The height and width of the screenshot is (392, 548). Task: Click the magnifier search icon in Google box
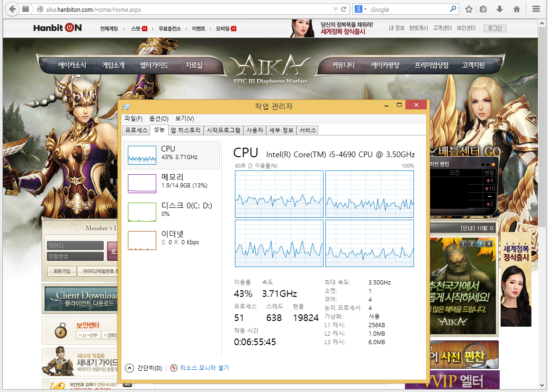pos(453,9)
